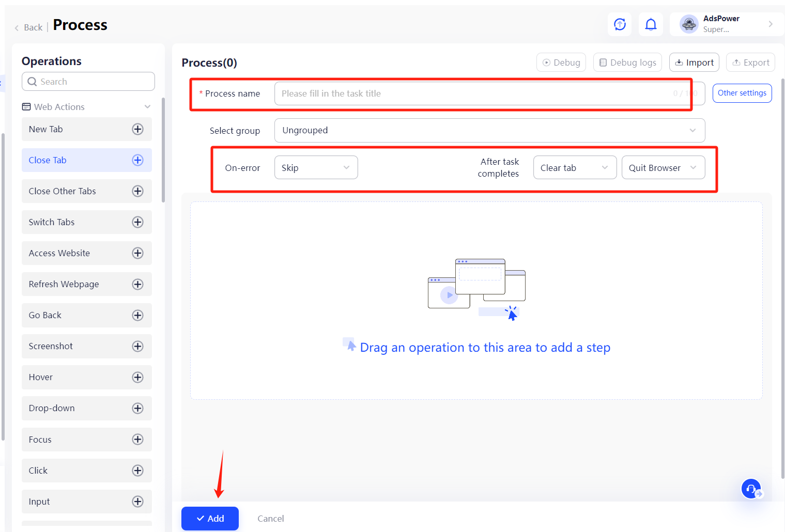
Task: Open the On-error Skip dropdown
Action: (x=316, y=167)
